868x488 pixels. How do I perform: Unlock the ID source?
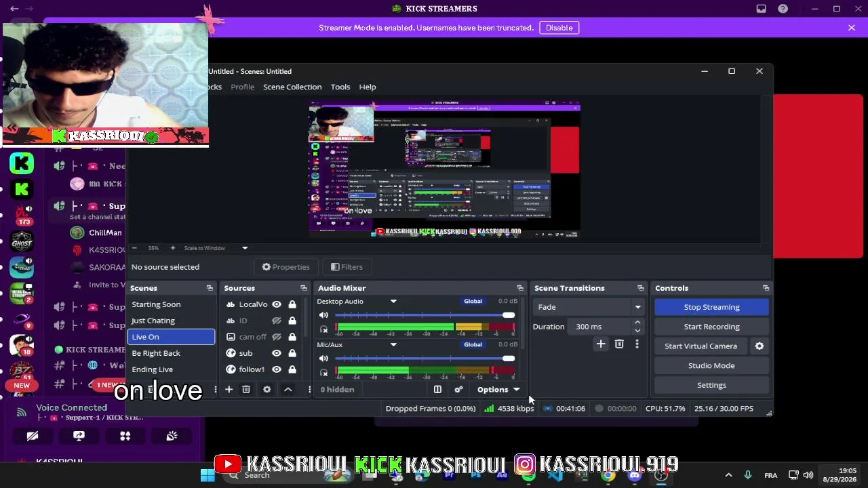(292, 321)
